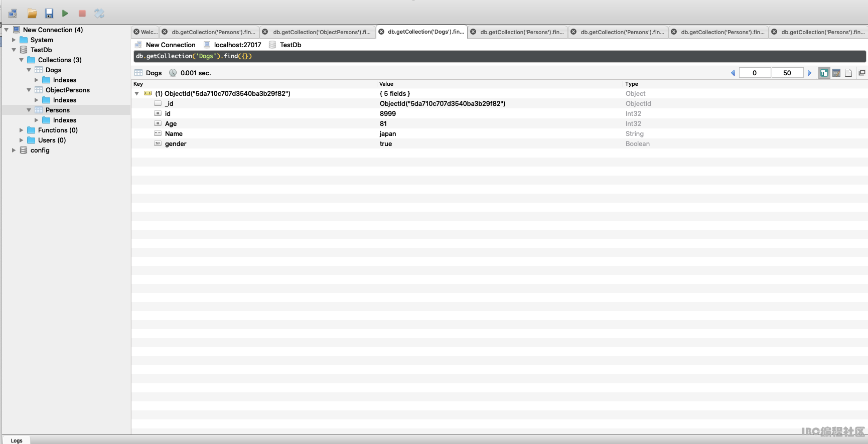Collapse the Dogs collection node

click(x=29, y=70)
